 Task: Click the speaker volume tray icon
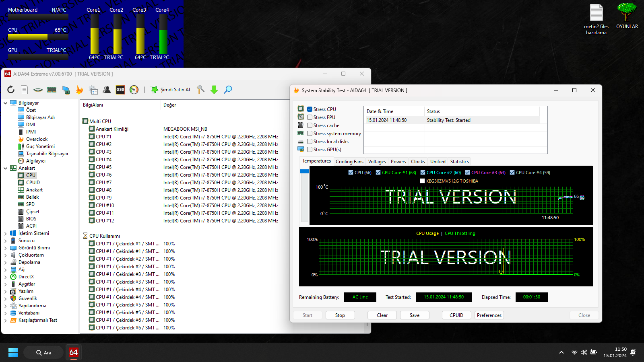[584, 352]
